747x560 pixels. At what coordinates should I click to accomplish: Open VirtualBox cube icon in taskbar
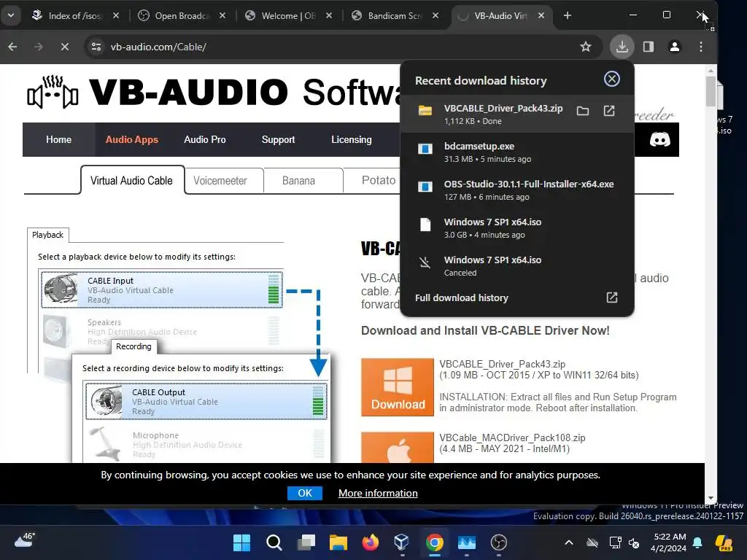[x=402, y=542]
